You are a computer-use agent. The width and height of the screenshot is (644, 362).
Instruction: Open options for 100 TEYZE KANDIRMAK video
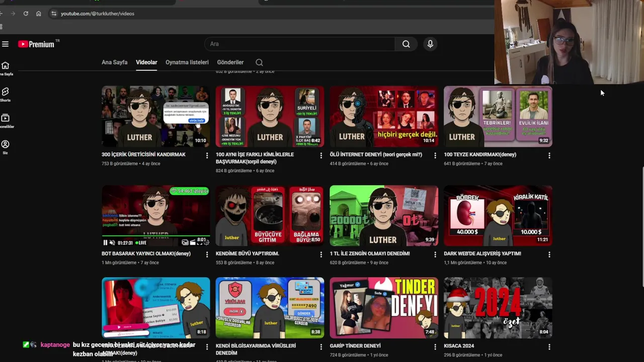tap(549, 155)
